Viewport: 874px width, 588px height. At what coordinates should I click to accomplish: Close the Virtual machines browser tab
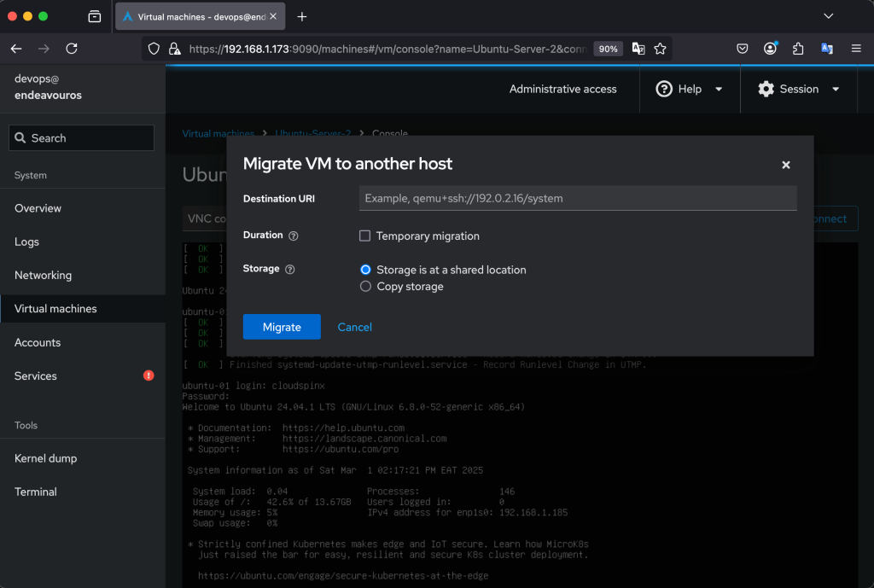(x=273, y=17)
